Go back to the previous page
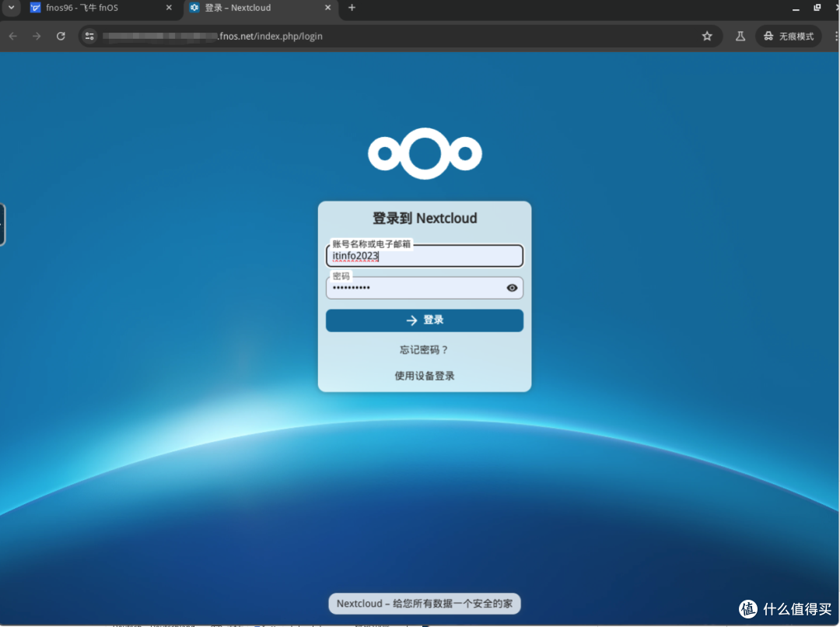The width and height of the screenshot is (840, 627). [13, 36]
